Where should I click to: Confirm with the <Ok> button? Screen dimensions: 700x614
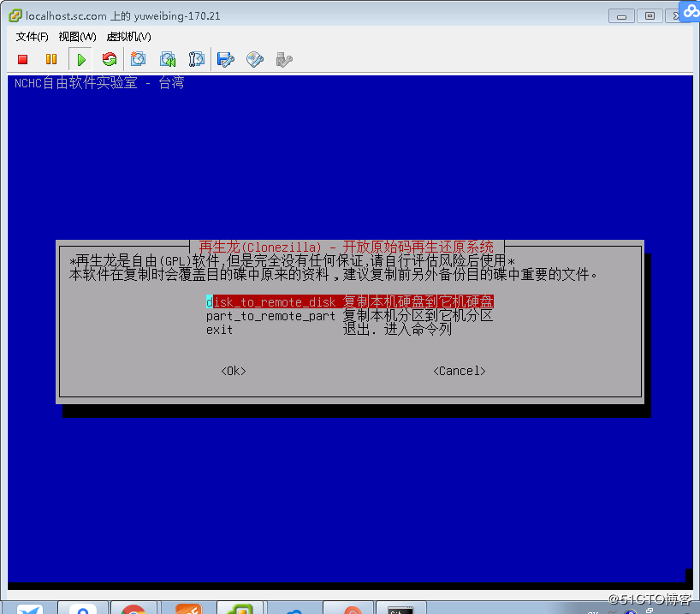click(x=234, y=371)
